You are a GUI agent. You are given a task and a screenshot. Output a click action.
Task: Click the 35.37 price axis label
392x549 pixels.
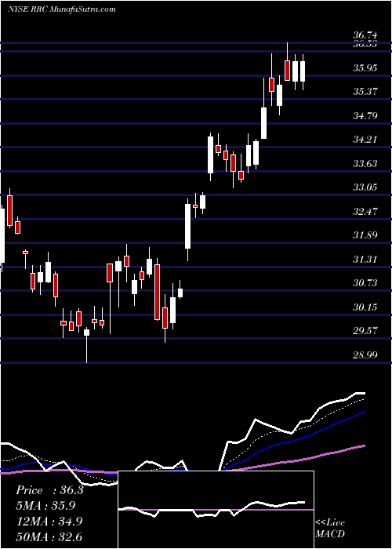coord(365,92)
